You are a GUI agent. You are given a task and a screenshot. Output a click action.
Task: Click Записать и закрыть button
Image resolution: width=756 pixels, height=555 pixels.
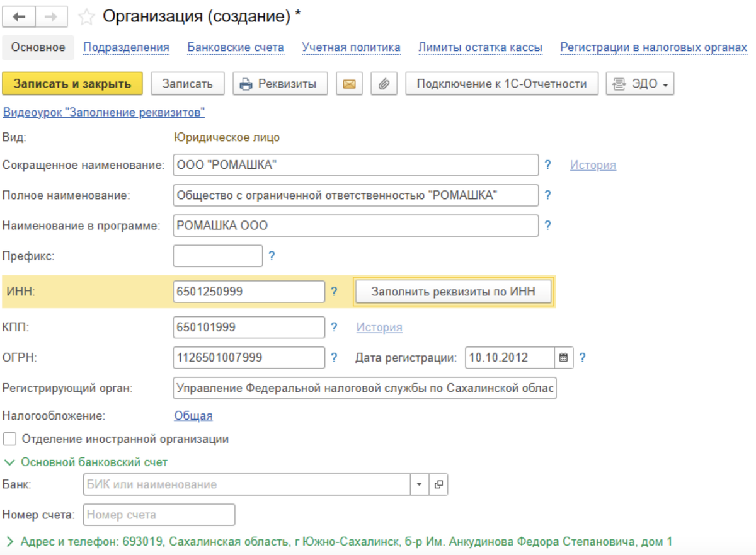tap(72, 84)
